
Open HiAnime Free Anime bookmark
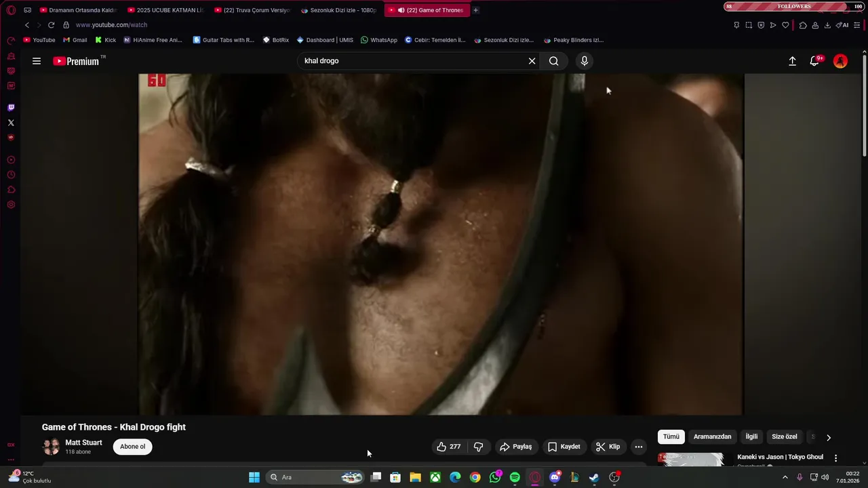click(x=153, y=40)
